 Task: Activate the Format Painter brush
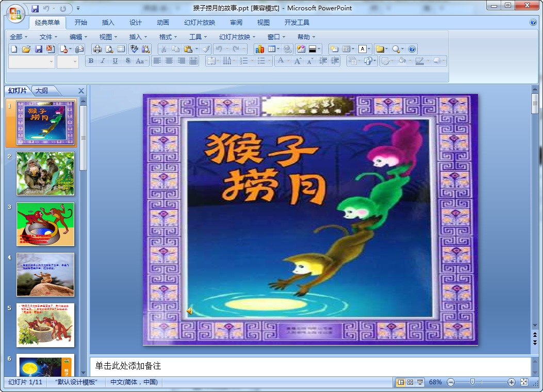click(x=206, y=49)
